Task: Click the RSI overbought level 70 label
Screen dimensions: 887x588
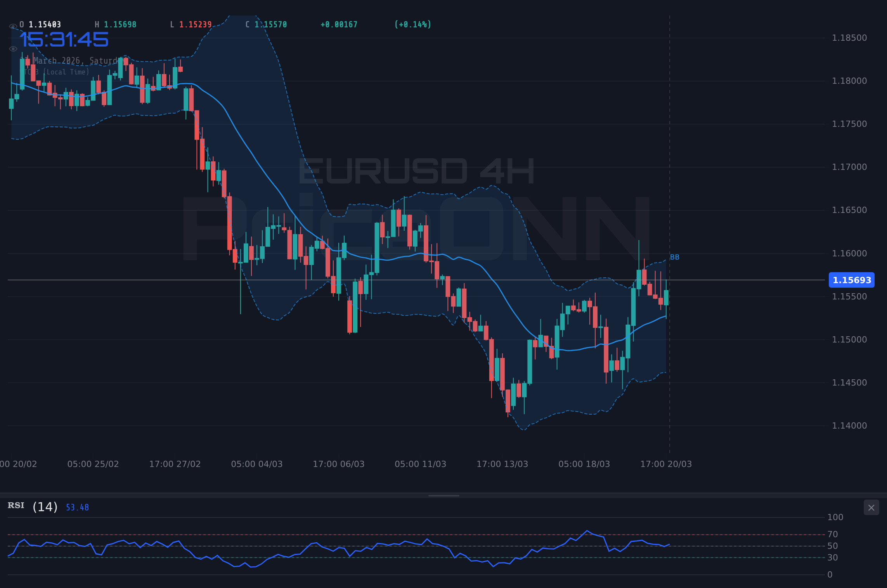Action: coord(833,534)
